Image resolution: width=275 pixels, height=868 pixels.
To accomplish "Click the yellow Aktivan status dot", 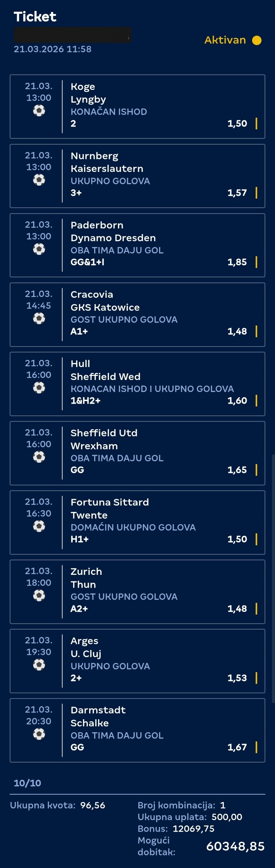I will coord(257,40).
